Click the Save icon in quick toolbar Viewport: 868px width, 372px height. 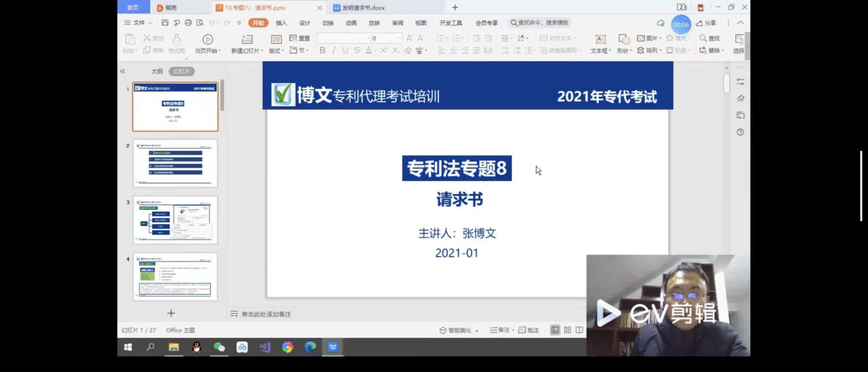(x=165, y=23)
